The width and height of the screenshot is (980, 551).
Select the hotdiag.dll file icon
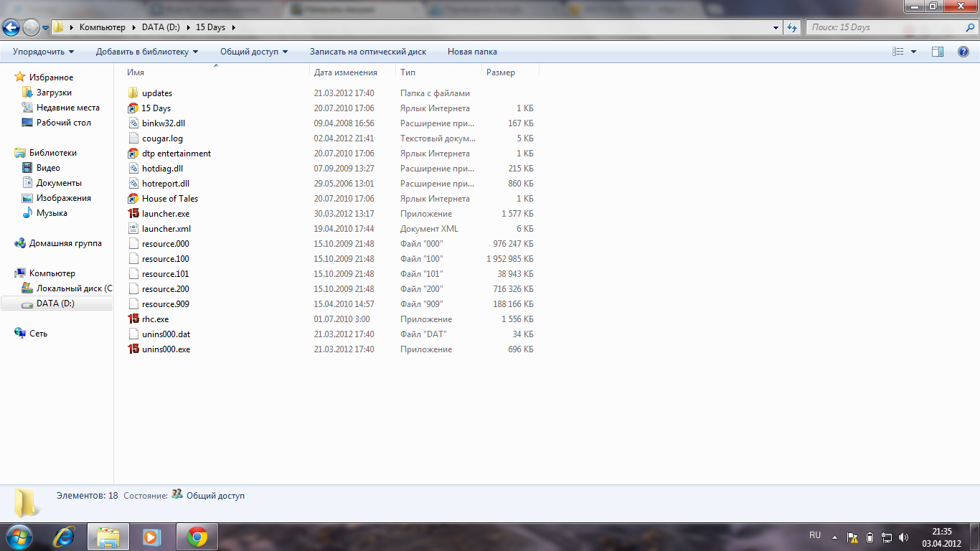133,169
